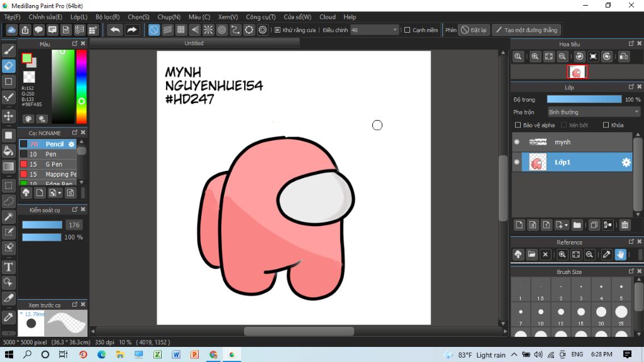This screenshot has height=362, width=644.
Task: Select the Bucket fill tool
Action: pyautogui.click(x=9, y=151)
